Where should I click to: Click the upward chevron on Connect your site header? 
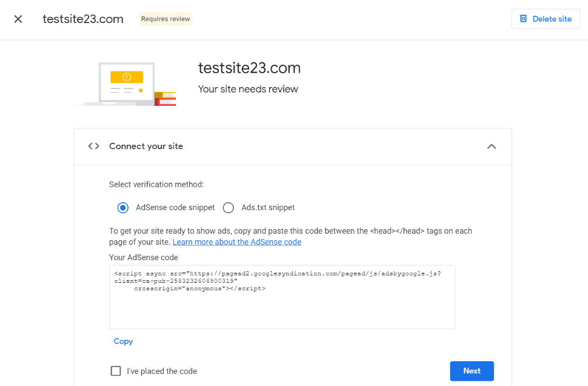click(491, 146)
